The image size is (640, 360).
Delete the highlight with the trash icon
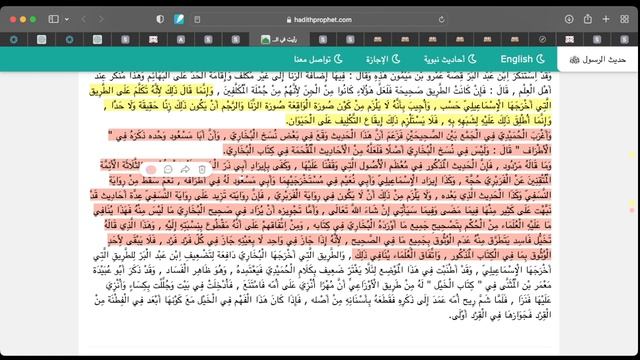(x=202, y=169)
